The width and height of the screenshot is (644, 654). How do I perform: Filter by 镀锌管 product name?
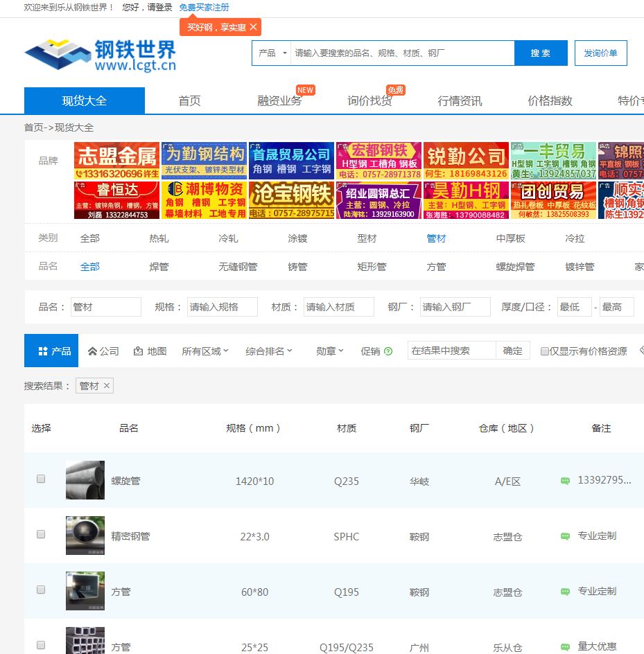(580, 267)
